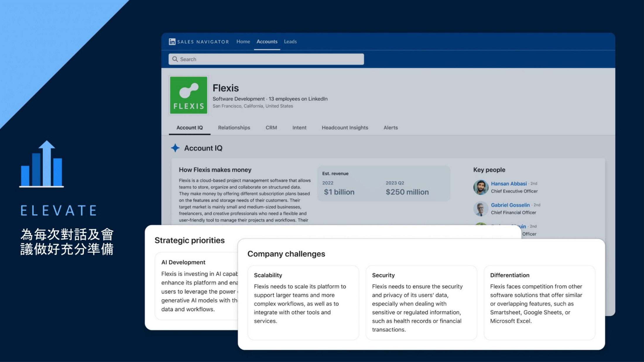
Task: Click the 'Key people' heading
Action: click(x=489, y=170)
